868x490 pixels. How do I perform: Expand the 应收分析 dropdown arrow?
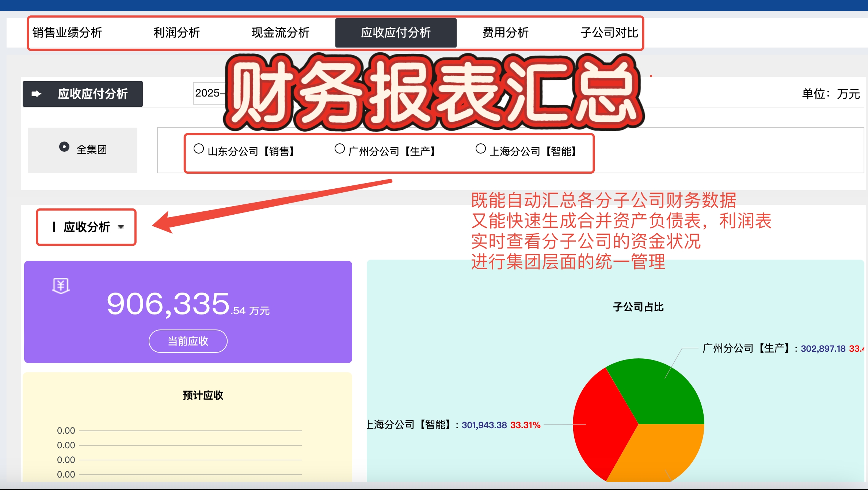[x=121, y=227]
